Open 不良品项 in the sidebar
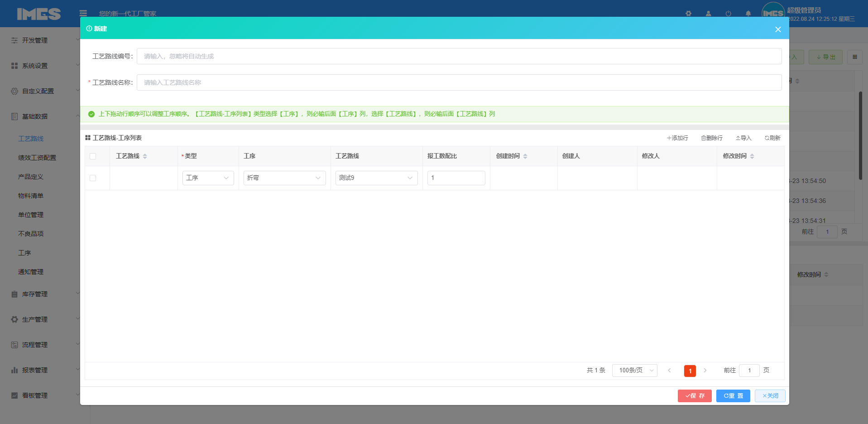 pos(31,234)
